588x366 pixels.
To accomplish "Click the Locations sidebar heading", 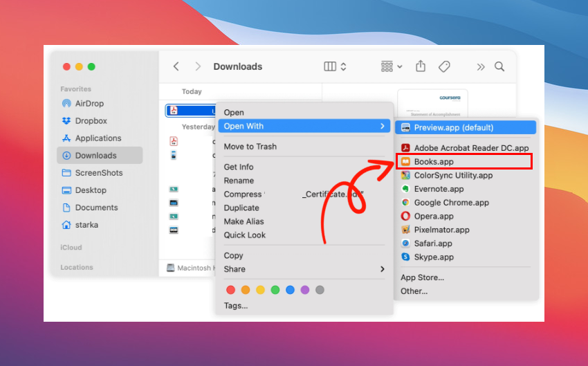I will [77, 267].
